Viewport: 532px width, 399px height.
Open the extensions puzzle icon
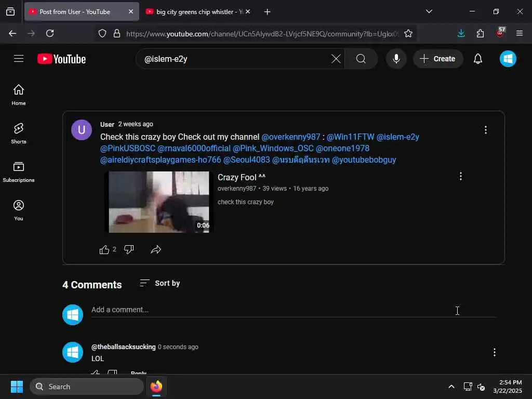(480, 33)
